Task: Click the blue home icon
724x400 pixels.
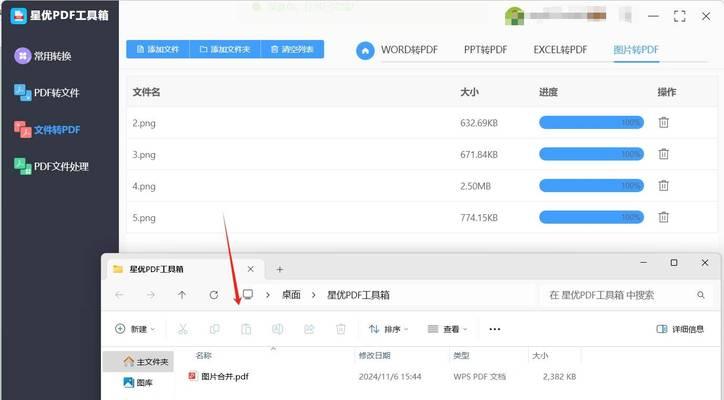Action: tap(365, 50)
